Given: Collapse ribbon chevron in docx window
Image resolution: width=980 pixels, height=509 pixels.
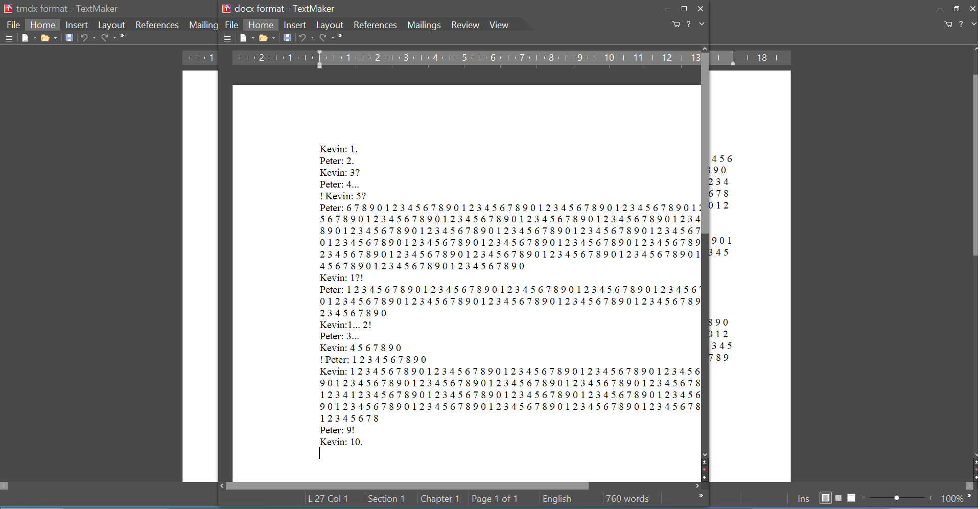Looking at the screenshot, I should coord(702,24).
